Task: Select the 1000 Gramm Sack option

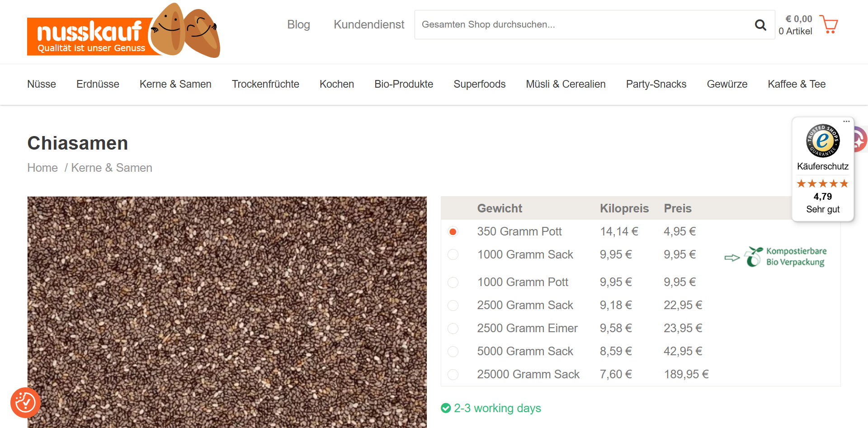Action: pyautogui.click(x=453, y=254)
